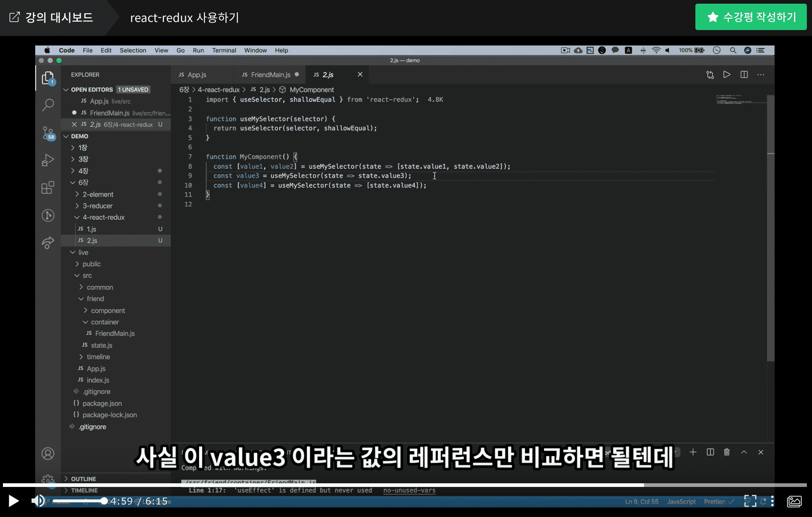The width and height of the screenshot is (812, 517).
Task: Collapse the 4-react-redux folder
Action: click(x=103, y=217)
